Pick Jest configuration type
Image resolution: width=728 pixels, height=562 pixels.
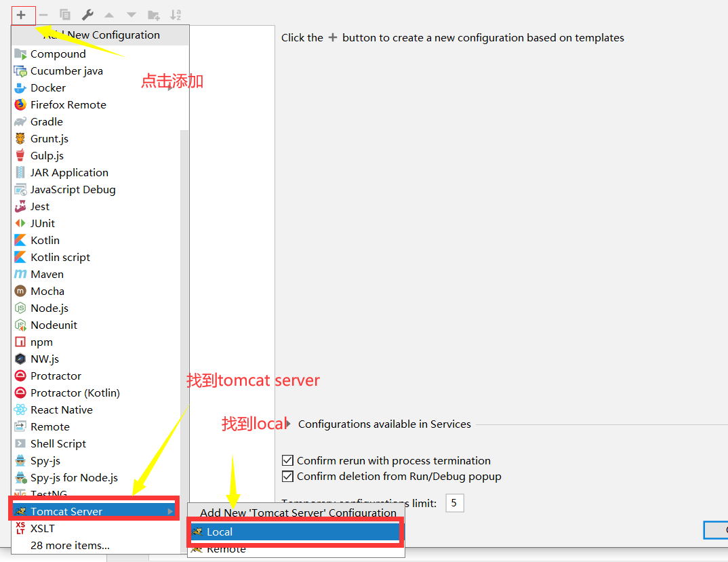(96, 206)
